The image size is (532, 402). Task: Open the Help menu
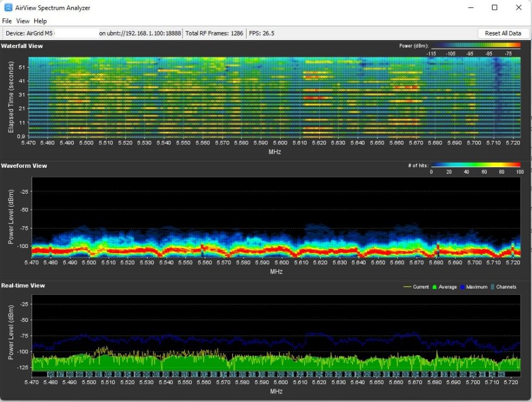tap(40, 21)
